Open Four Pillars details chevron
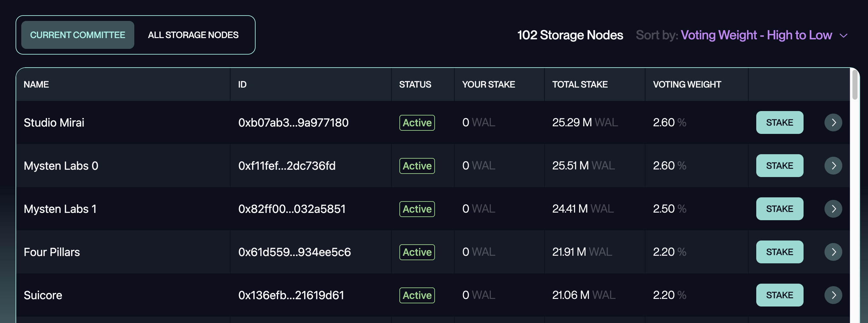Viewport: 868px width, 323px height. tap(833, 252)
